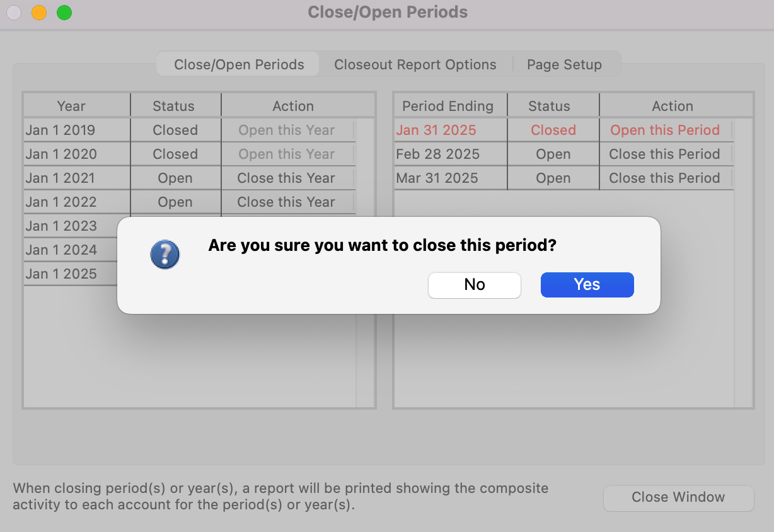Click the Period Ending column header
Screen dimensions: 774x532
448,107
